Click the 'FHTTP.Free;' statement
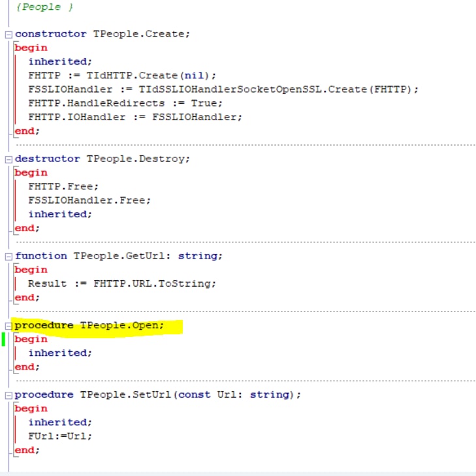Viewport: 476px width, 476px height. [63, 186]
